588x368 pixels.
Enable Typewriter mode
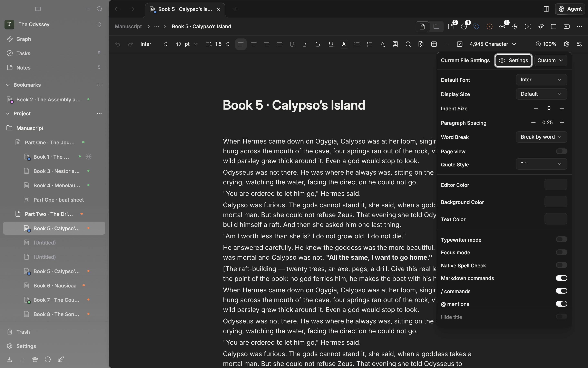561,239
